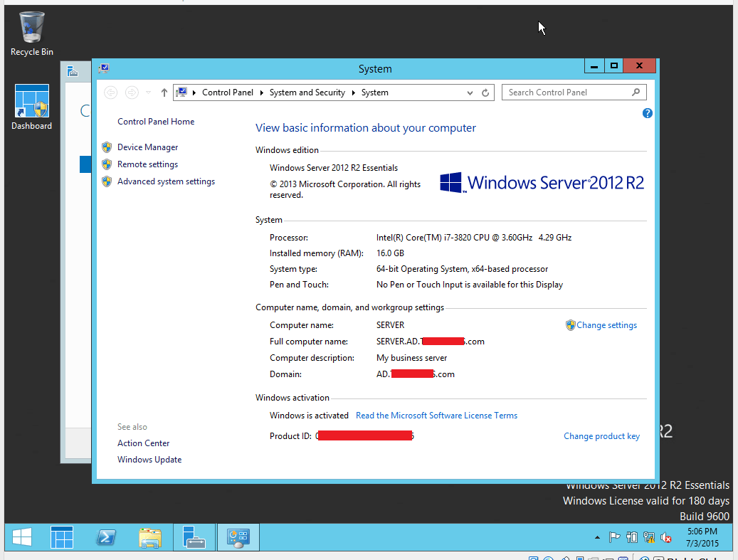Screen dimensions: 738x560
Task: Click the muted volume tray icon
Action: pyautogui.click(x=666, y=537)
